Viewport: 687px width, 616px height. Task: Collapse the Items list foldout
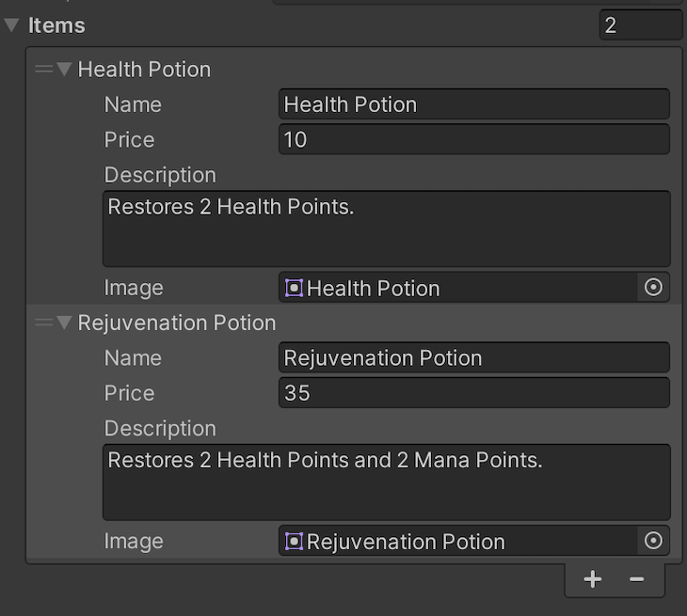click(12, 25)
